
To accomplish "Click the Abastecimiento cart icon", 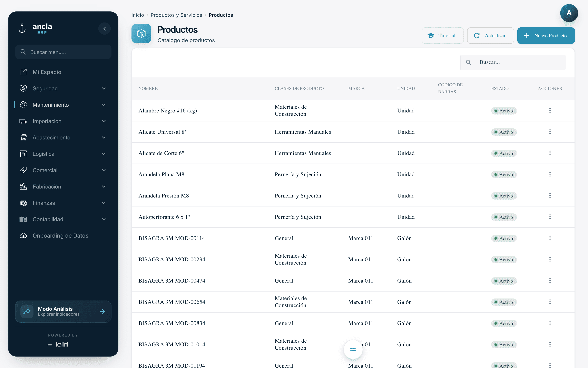I will tap(23, 137).
